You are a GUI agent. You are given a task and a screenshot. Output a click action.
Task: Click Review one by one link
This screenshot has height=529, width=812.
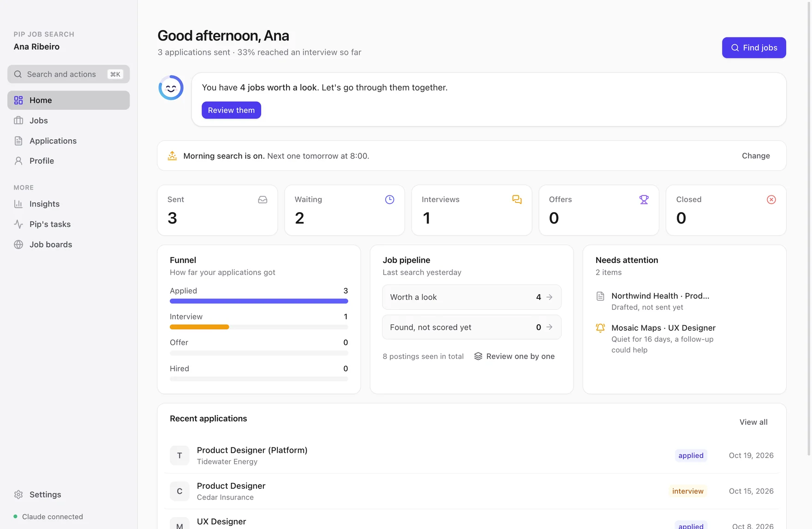514,357
